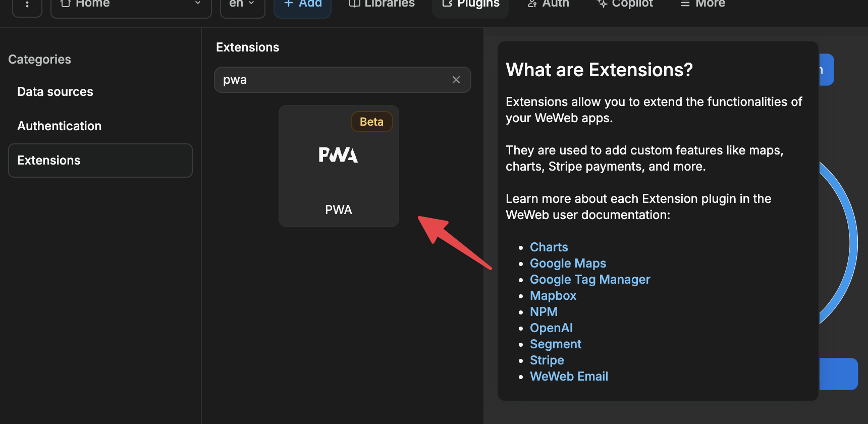Open the Home page dropdown

131,5
